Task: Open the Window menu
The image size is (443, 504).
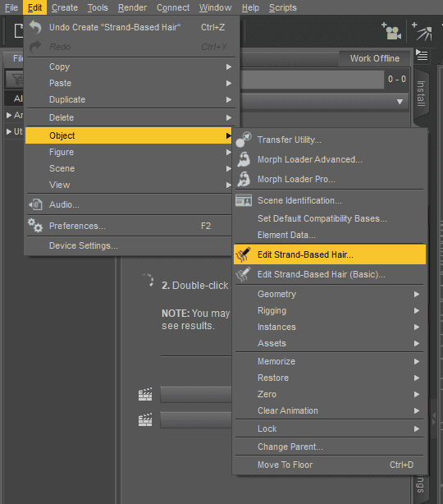Action: pos(215,7)
